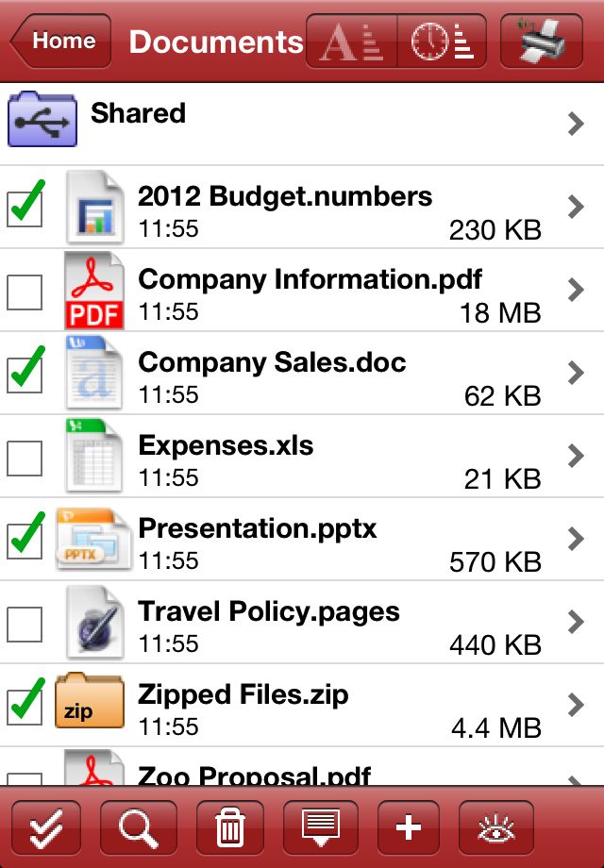Tap the select-all double checkmark icon
604x868 pixels.
(x=46, y=827)
